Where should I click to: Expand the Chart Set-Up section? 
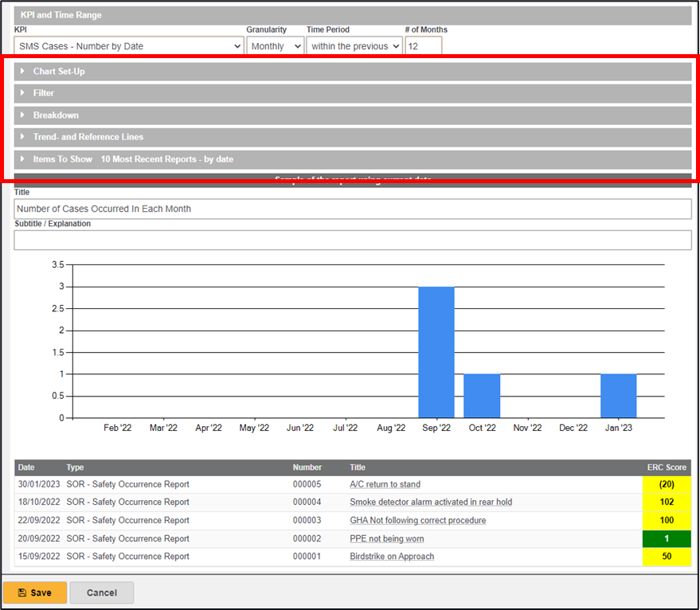[x=58, y=72]
